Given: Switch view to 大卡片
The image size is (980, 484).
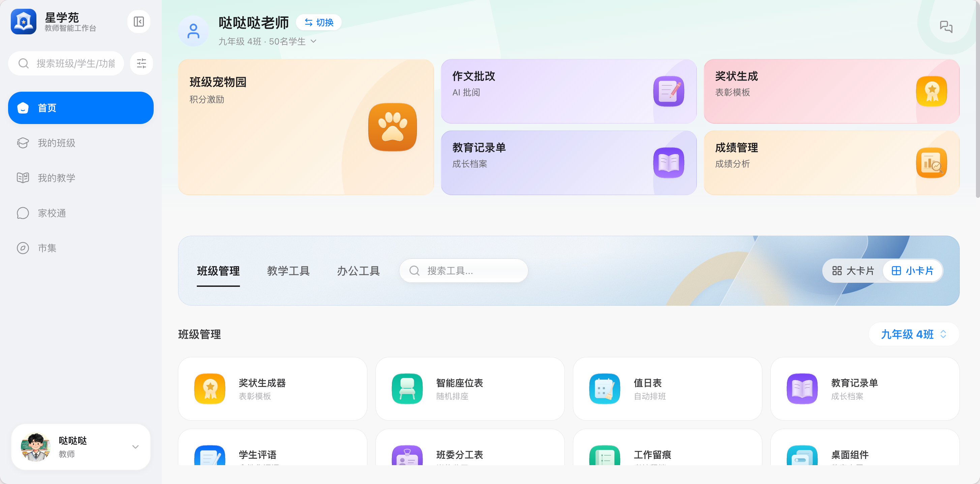Looking at the screenshot, I should pos(853,271).
